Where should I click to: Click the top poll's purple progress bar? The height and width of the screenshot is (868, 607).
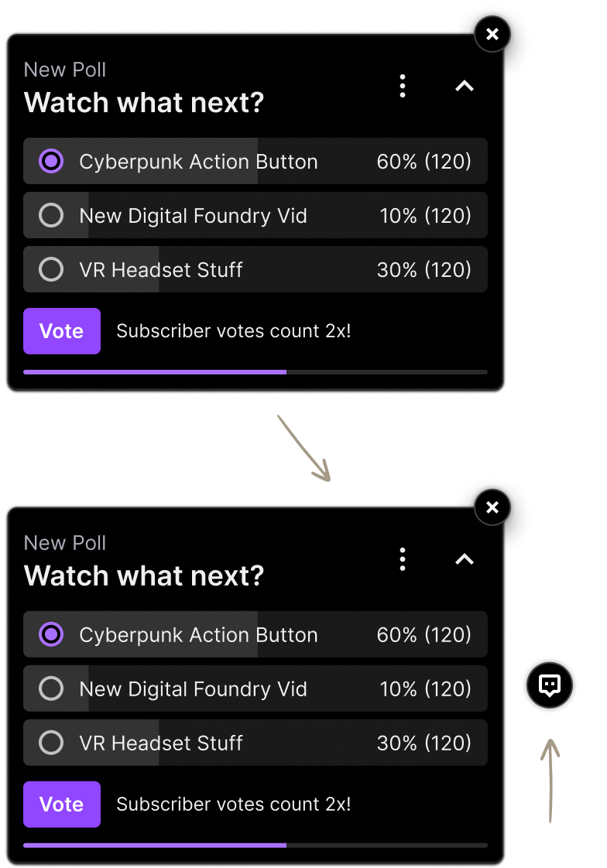pyautogui.click(x=155, y=372)
